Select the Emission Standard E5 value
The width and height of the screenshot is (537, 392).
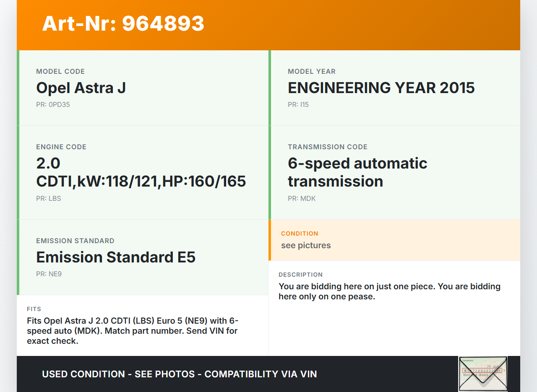point(116,257)
